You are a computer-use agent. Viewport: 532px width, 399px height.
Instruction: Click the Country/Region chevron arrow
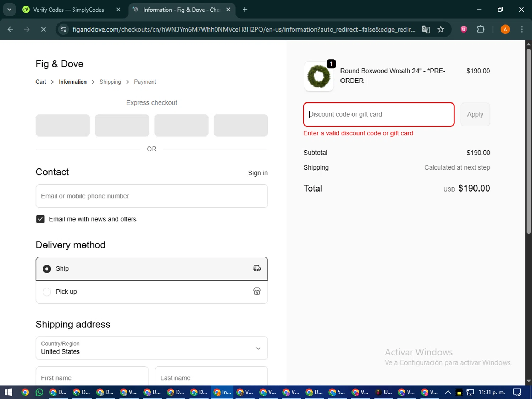[x=258, y=348]
